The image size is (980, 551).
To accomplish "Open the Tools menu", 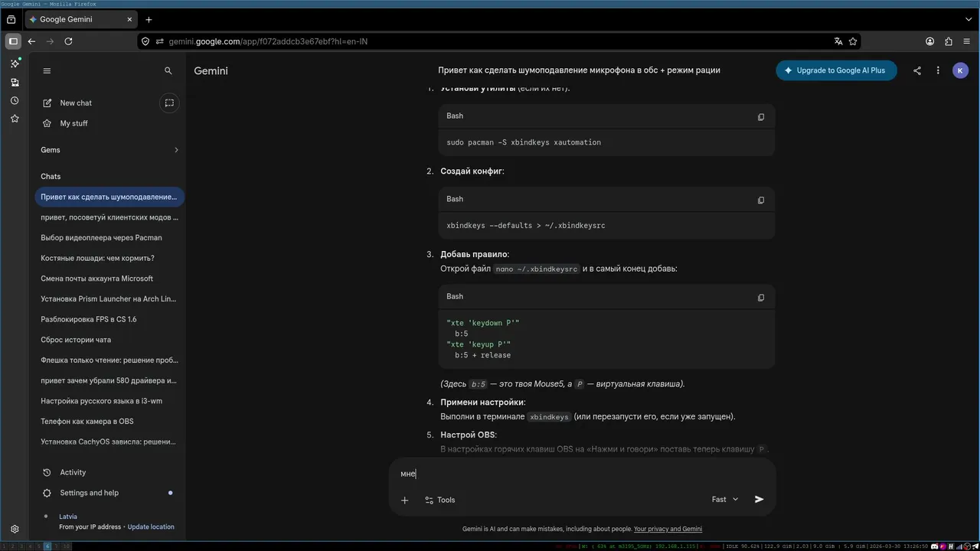I will pos(440,500).
